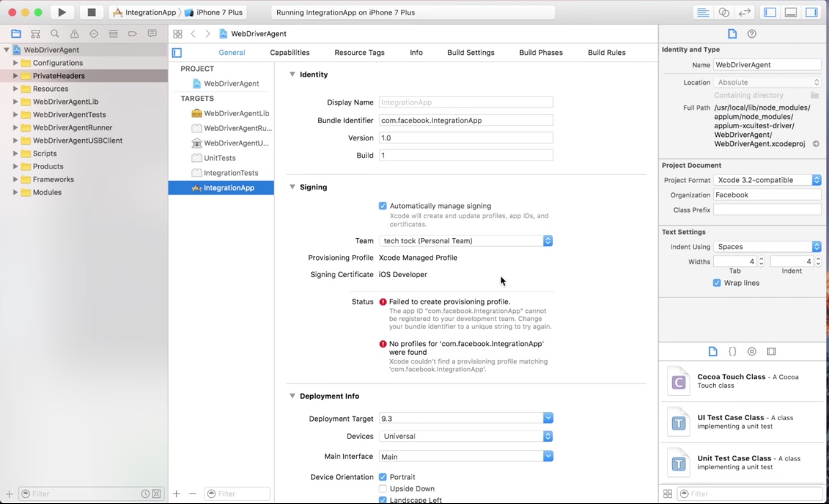829x504 pixels.
Task: Click the Version field
Action: [466, 138]
